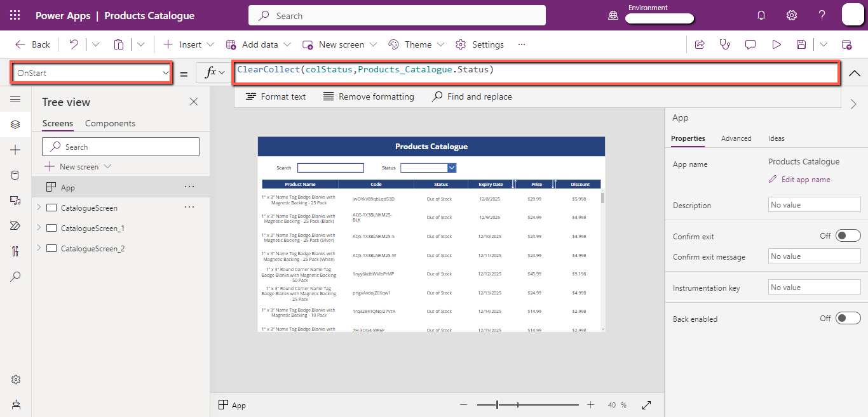Click the Publish icon

[x=846, y=44]
